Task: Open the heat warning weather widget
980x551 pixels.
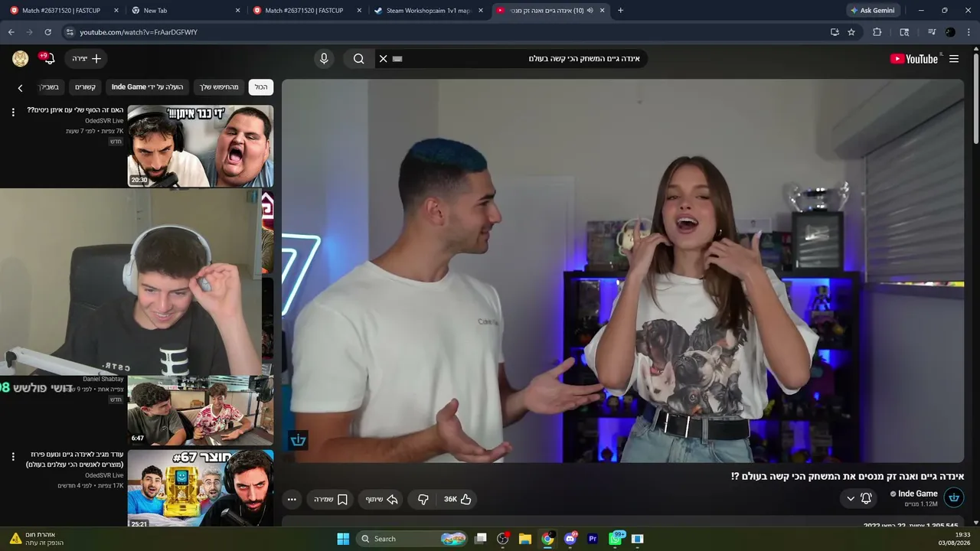Action: [35, 539]
